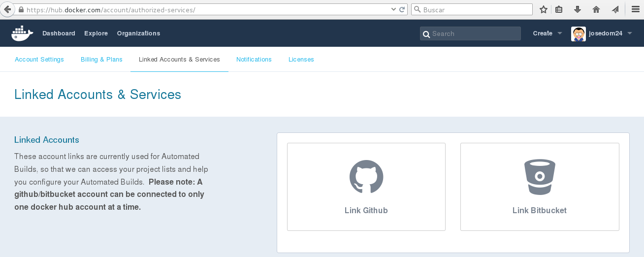Show bookmarks list icon in the toolbar
The width and height of the screenshot is (644, 257).
pyautogui.click(x=559, y=9)
